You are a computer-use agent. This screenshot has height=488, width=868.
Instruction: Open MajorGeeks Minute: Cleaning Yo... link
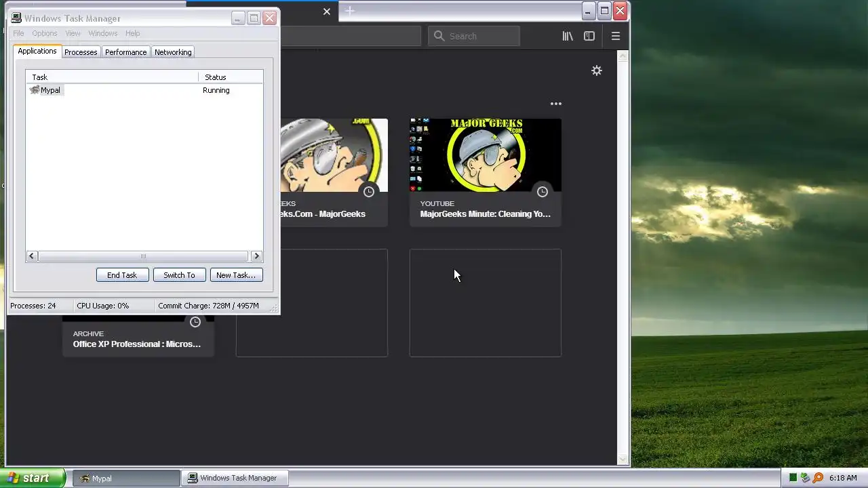click(486, 214)
